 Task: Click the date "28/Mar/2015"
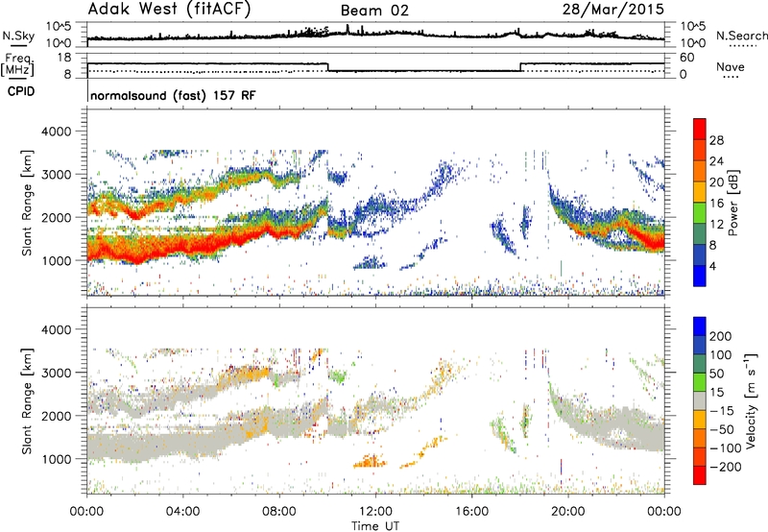[612, 9]
